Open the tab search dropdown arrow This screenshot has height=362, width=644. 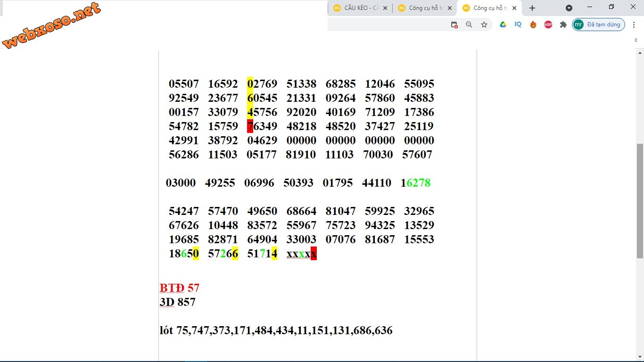(569, 8)
